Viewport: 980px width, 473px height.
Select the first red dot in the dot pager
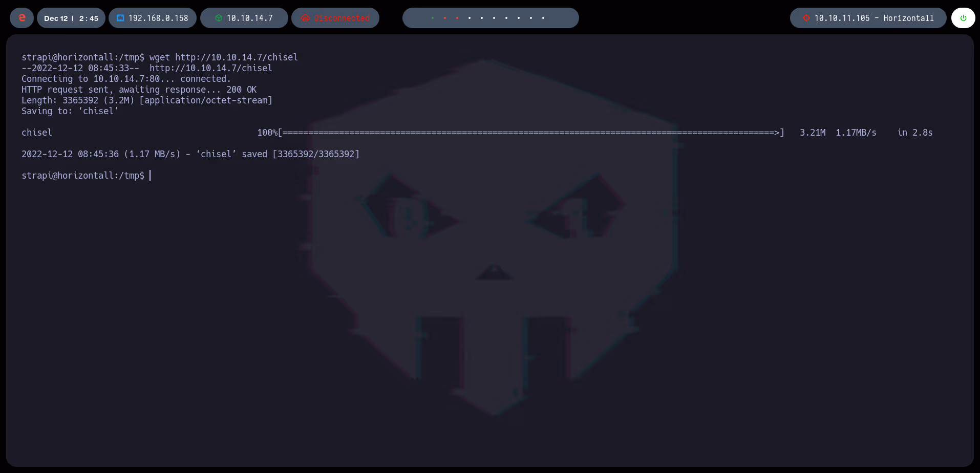point(445,18)
